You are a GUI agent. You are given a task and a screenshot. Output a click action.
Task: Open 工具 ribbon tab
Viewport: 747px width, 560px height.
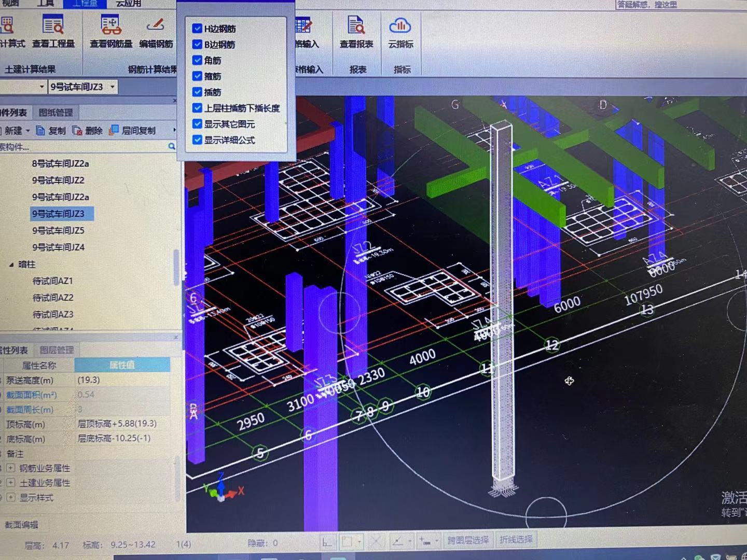coord(45,3)
